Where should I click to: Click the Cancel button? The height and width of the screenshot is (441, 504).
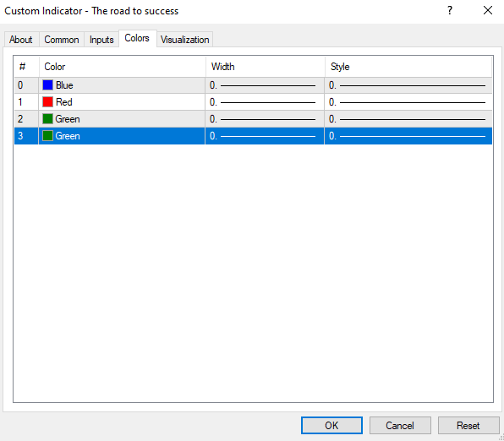coord(400,425)
